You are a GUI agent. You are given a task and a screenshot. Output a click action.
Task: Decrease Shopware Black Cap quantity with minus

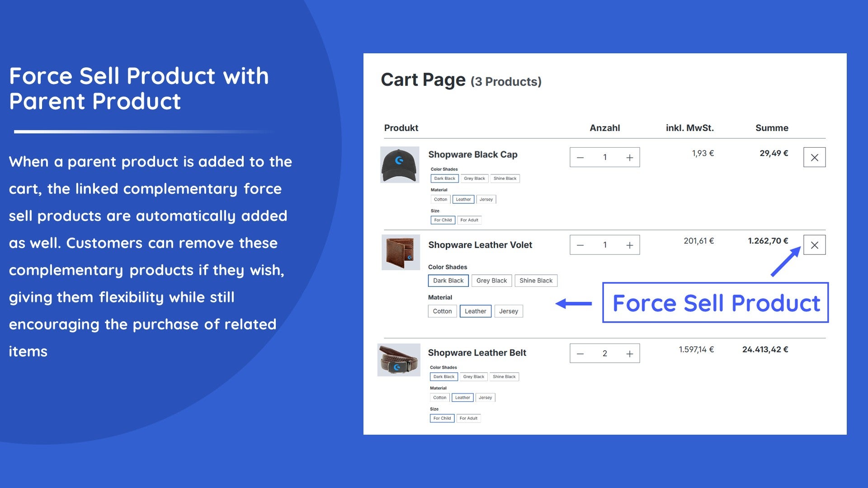point(580,157)
